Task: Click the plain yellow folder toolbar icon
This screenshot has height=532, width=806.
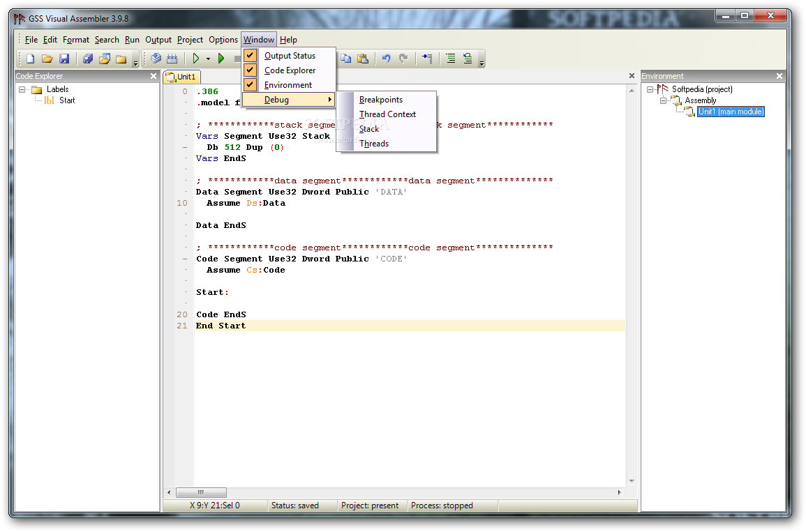Action: (x=121, y=59)
